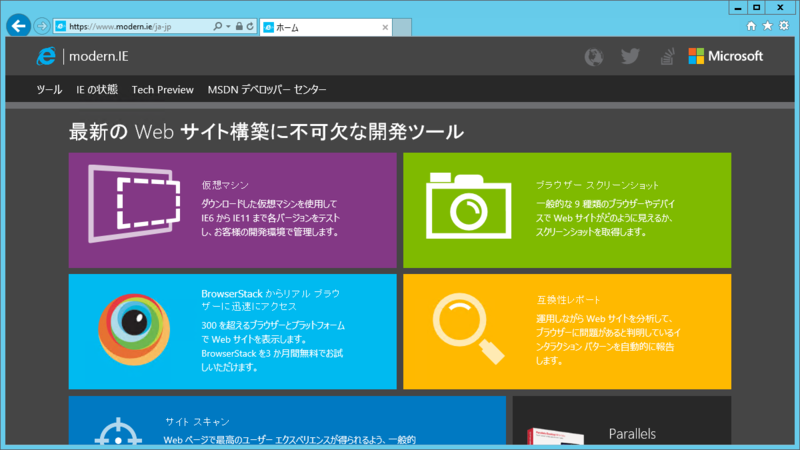This screenshot has height=450, width=800.
Task: Open the ブラウザー スクリーンショット tile heading
Action: tap(597, 185)
